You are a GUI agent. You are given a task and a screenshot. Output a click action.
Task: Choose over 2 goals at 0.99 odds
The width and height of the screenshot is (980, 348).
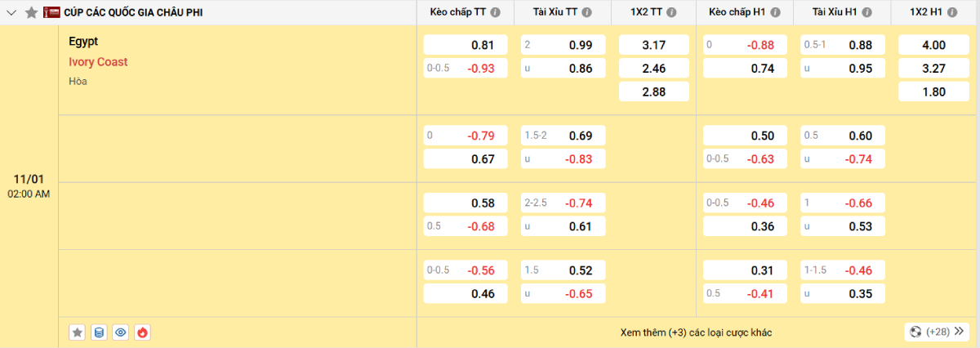563,45
